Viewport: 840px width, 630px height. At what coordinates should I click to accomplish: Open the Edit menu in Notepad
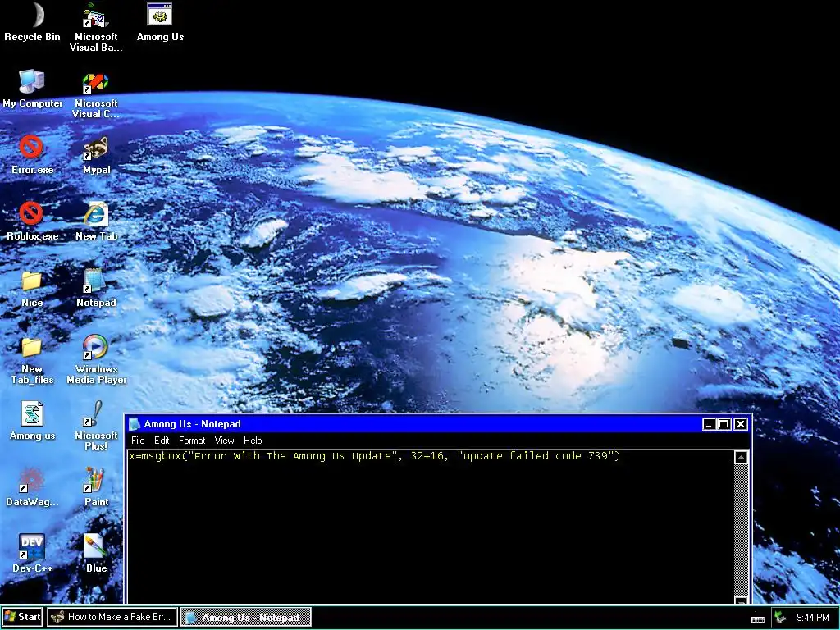(x=162, y=441)
